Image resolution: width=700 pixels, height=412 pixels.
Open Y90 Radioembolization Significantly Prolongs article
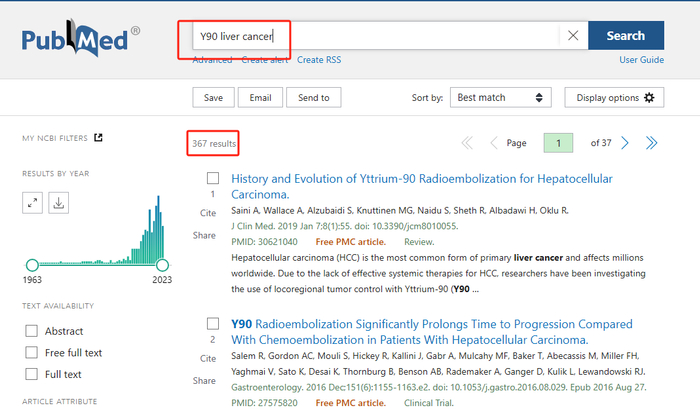tap(432, 332)
